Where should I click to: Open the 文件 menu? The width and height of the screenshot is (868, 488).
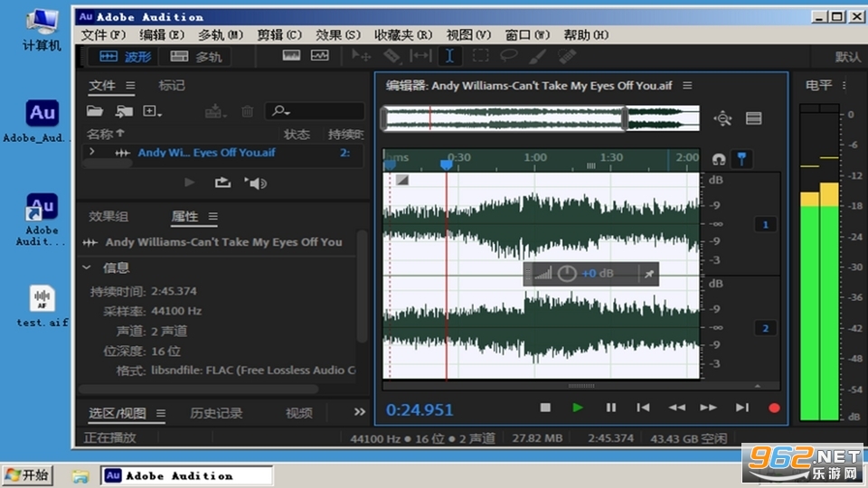click(103, 35)
